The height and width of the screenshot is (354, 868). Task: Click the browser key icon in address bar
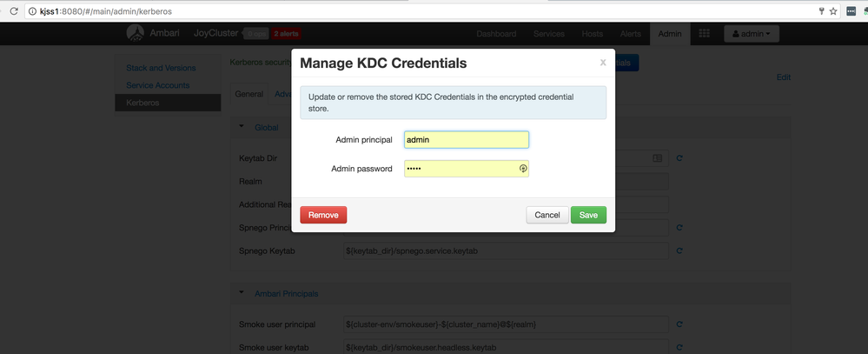[820, 10]
